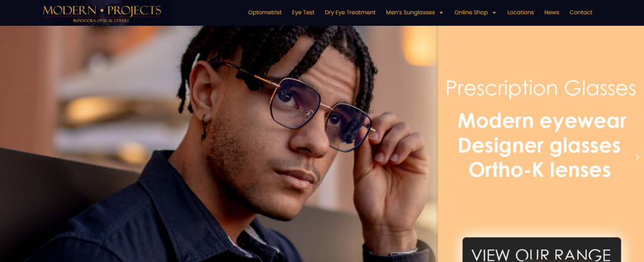Go to Eye Test menu item

coord(303,13)
